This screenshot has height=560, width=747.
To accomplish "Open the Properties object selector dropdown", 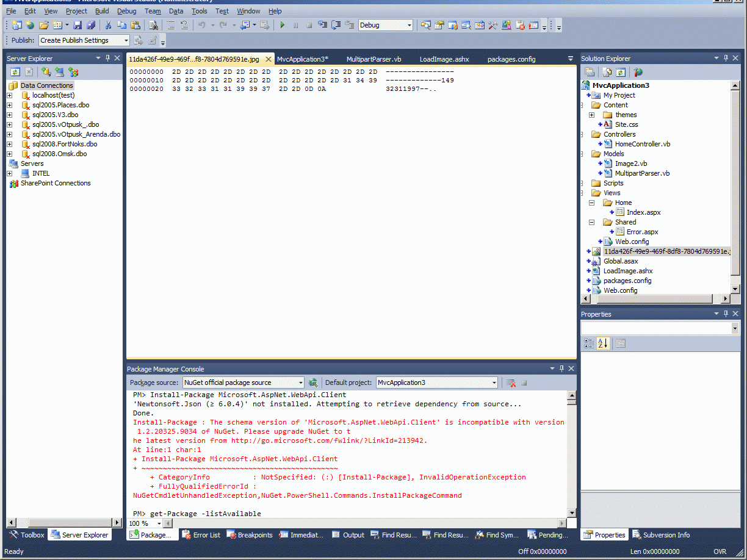I will [x=735, y=328].
